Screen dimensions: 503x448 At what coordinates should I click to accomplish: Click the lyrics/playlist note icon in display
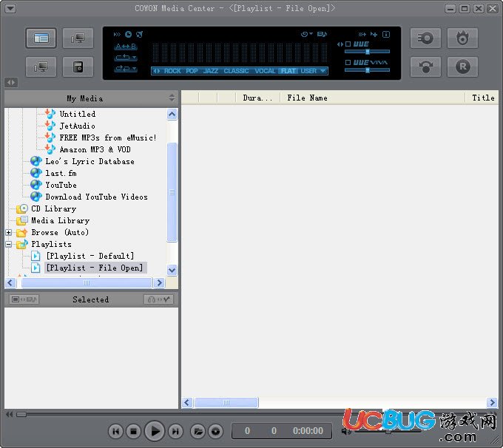pos(322,34)
